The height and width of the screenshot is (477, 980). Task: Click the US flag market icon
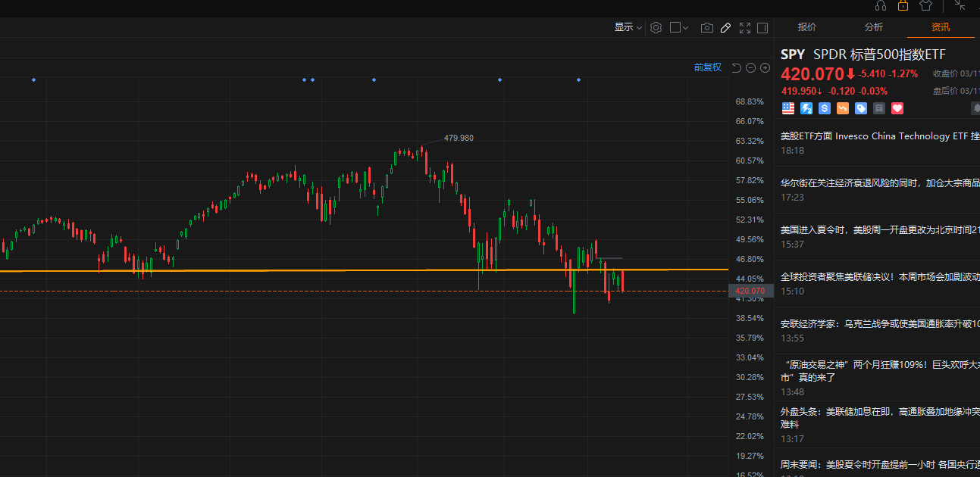788,108
